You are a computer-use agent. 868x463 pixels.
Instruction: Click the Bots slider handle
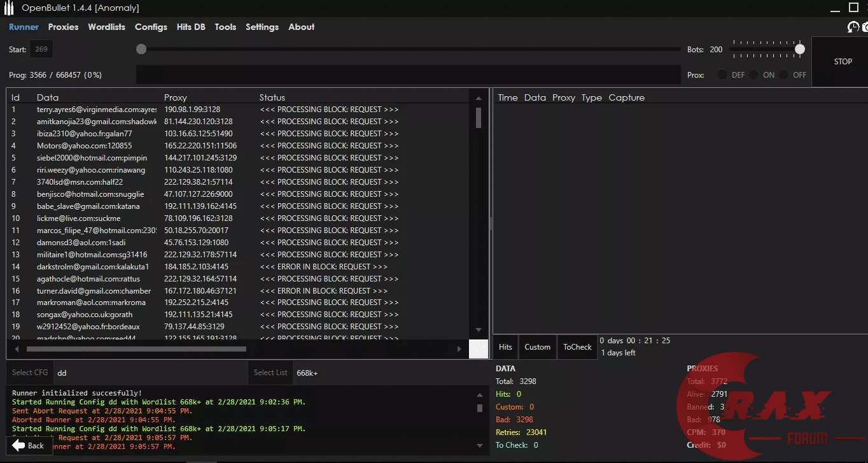point(800,49)
